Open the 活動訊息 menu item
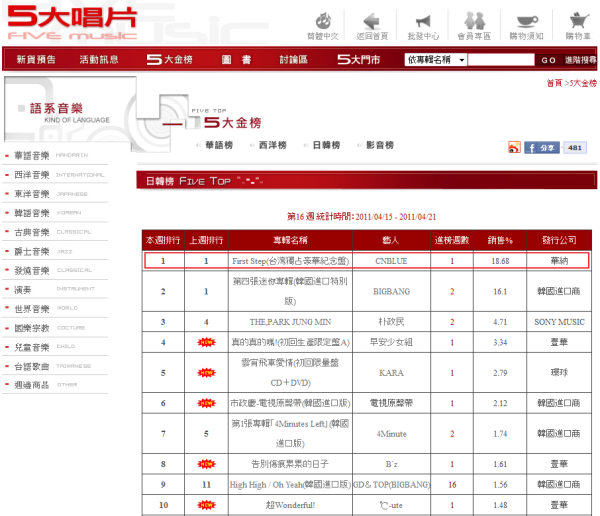This screenshot has width=600, height=516. coord(99,59)
